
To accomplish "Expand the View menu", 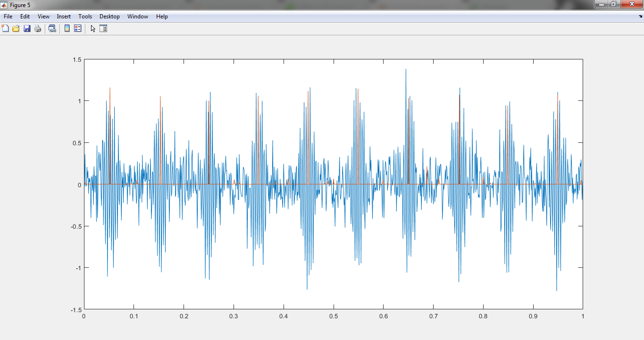I will 43,17.
